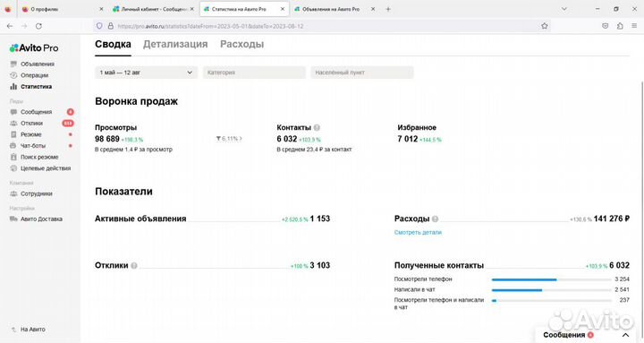This screenshot has width=644, height=343.
Task: Click the Активные объявления value 1 153
Action: (x=320, y=219)
